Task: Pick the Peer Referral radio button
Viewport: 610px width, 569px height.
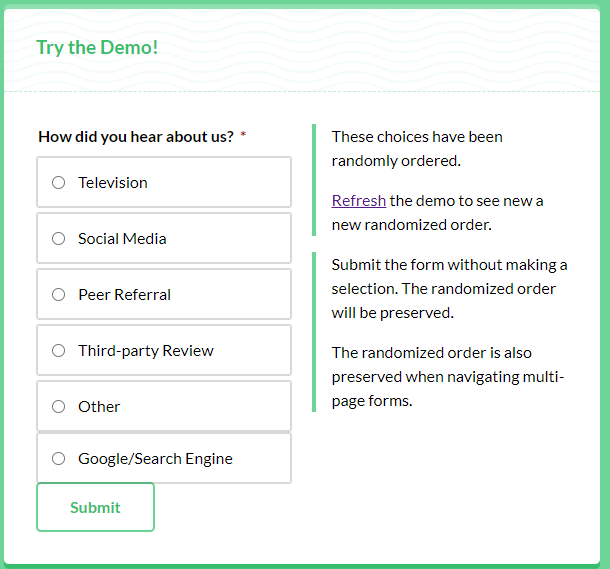Action: [x=59, y=295]
